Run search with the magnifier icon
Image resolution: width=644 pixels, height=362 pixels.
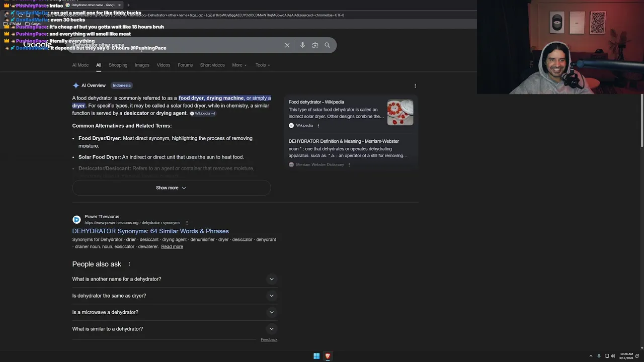click(328, 45)
